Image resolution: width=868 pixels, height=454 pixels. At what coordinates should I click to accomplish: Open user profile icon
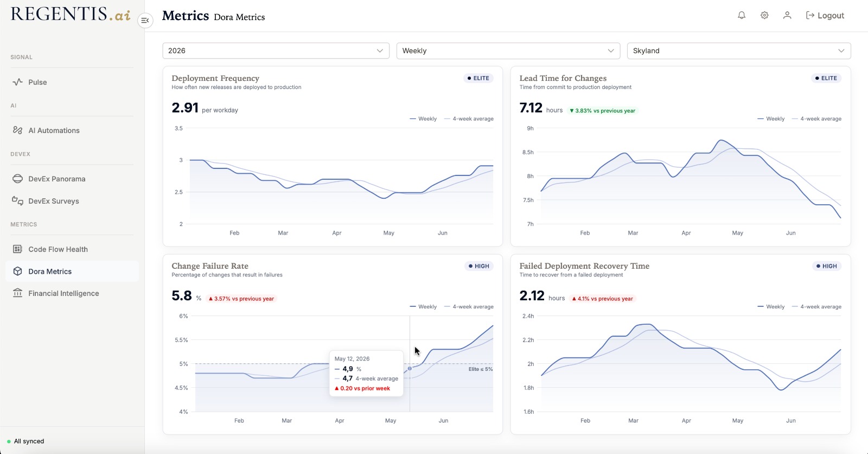(x=787, y=15)
